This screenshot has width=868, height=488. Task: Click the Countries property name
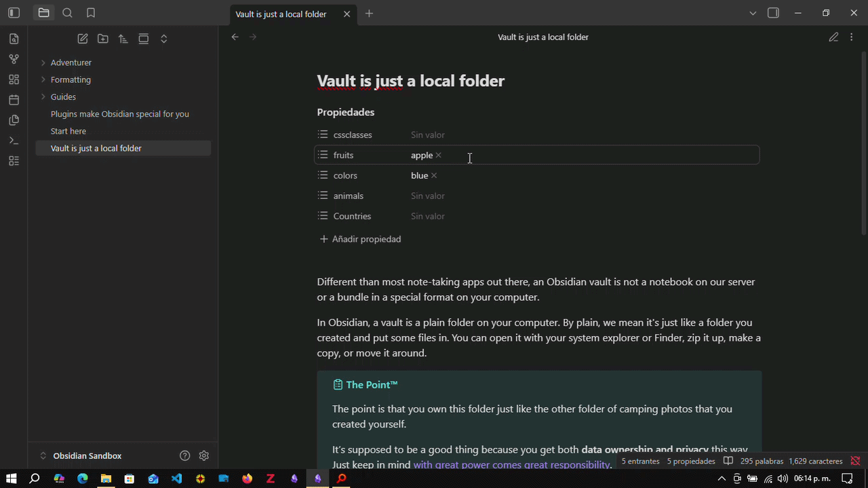pyautogui.click(x=352, y=216)
